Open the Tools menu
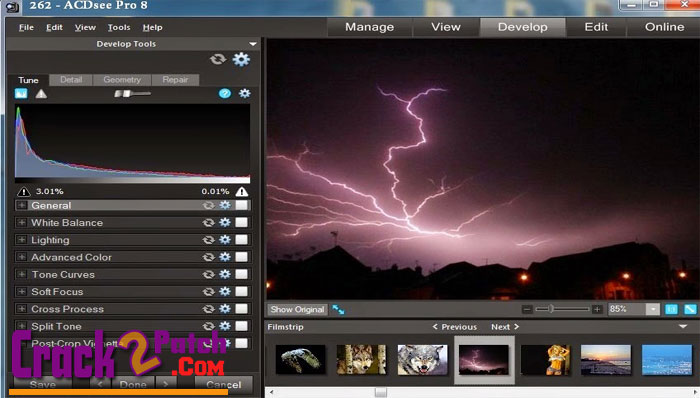The width and height of the screenshot is (700, 398). (119, 28)
